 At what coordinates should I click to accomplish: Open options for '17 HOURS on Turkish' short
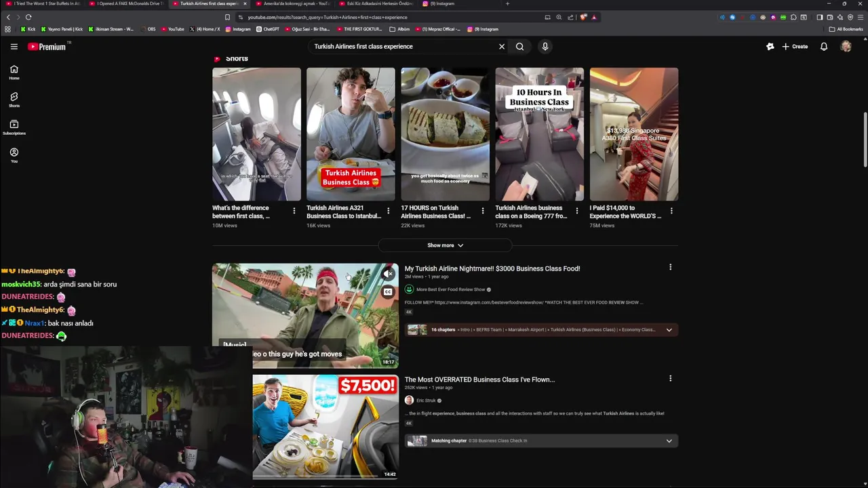point(482,211)
